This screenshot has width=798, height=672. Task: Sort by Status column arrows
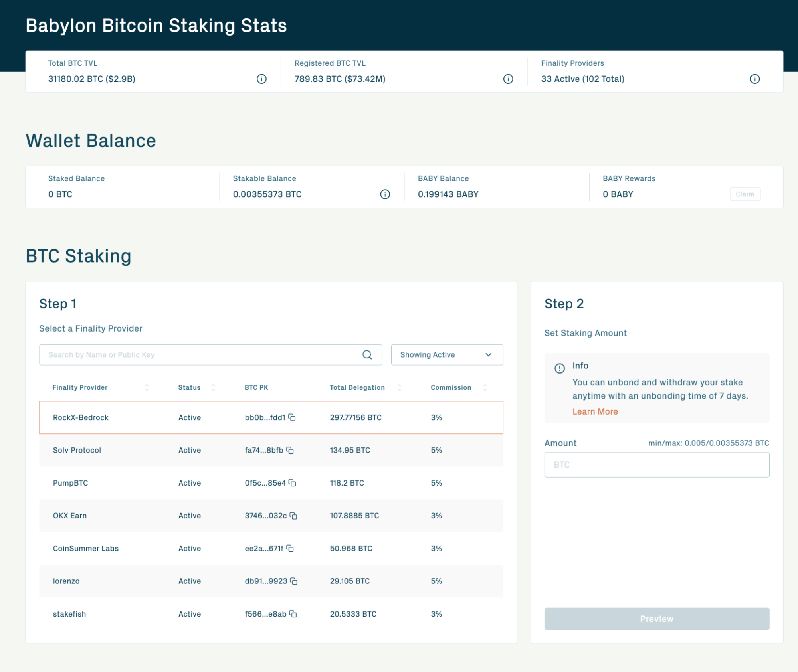pos(213,387)
